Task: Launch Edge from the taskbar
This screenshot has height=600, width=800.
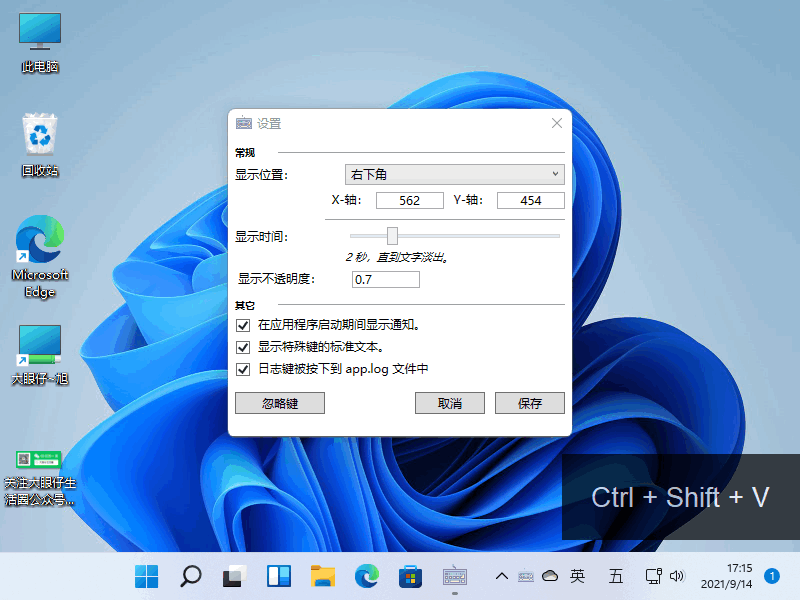Action: 367,577
